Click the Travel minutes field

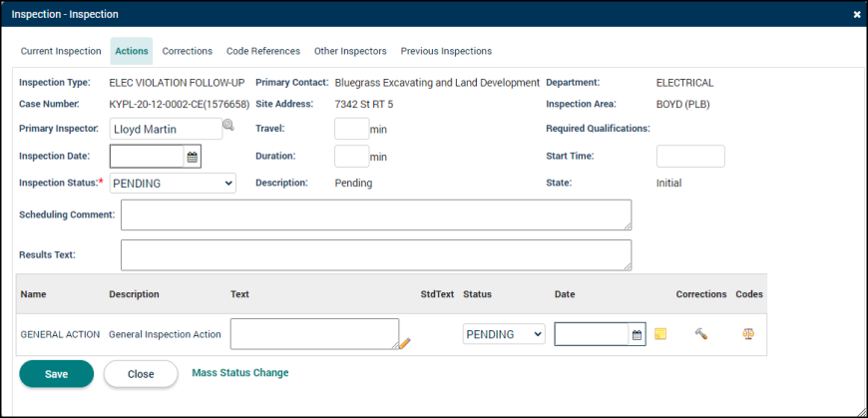(352, 129)
